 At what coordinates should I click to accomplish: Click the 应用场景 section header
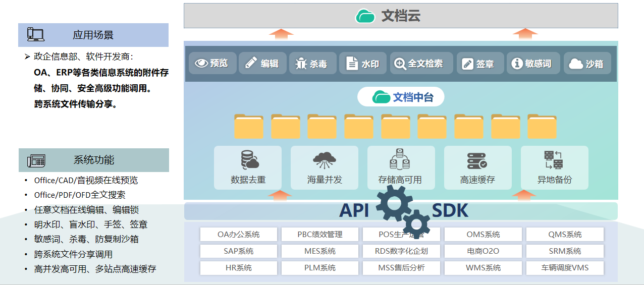point(93,35)
